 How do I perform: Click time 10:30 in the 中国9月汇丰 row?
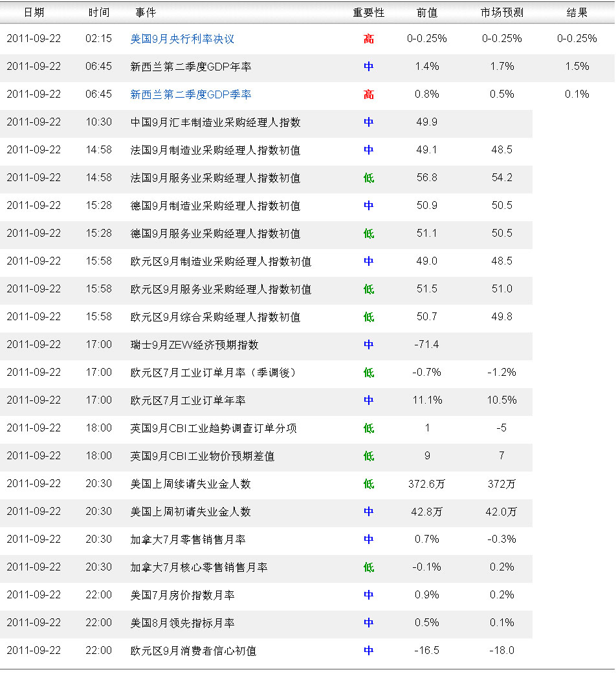pos(98,122)
